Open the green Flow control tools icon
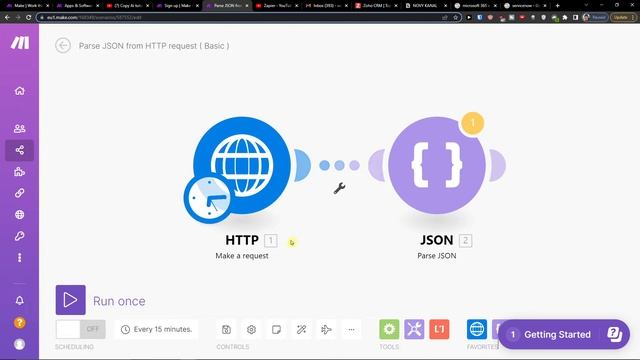This screenshot has width=640, height=360. (389, 329)
